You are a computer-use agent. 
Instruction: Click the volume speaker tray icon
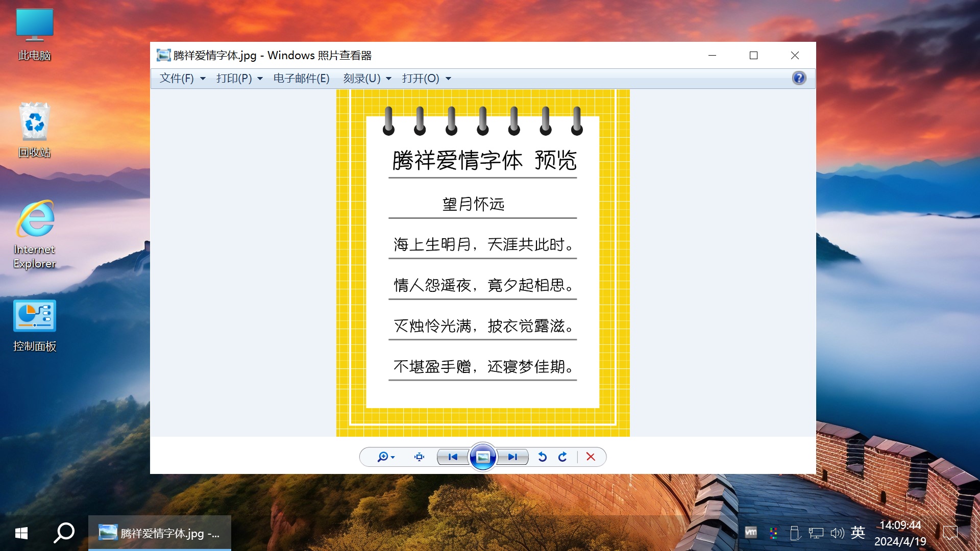(837, 533)
